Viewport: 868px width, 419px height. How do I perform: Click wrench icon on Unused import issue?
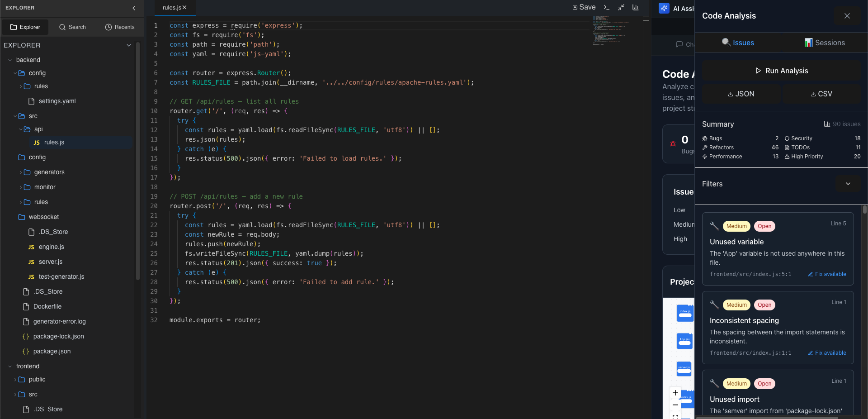[714, 383]
